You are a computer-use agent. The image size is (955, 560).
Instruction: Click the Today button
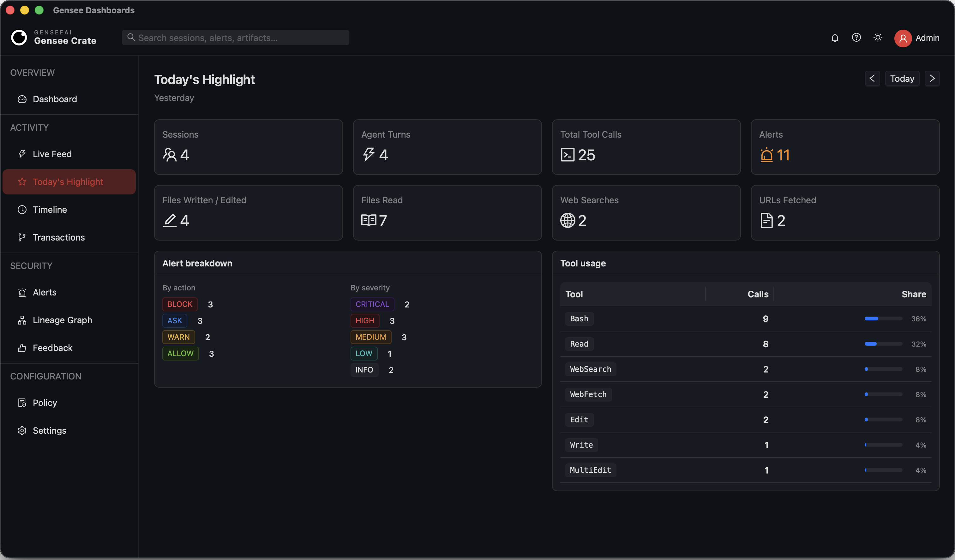pos(902,78)
